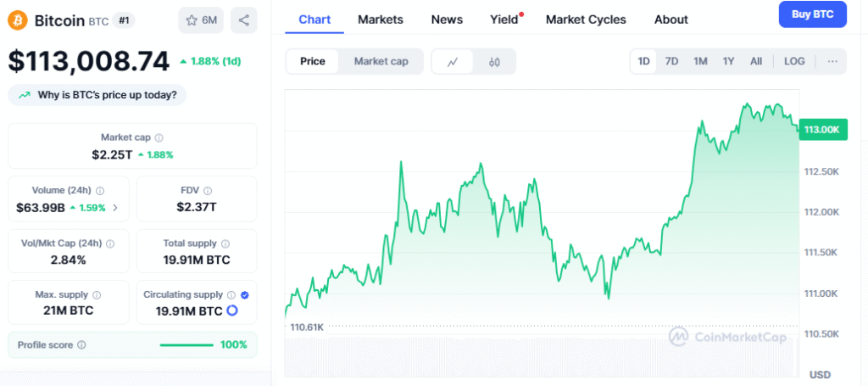Image resolution: width=868 pixels, height=386 pixels.
Task: Select the Price chart toggle
Action: pyautogui.click(x=312, y=61)
